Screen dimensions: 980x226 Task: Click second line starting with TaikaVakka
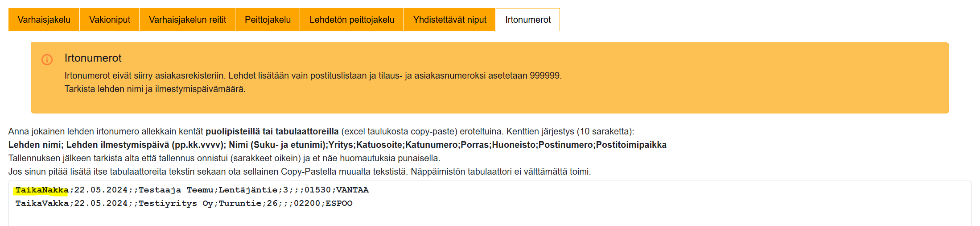point(41,204)
